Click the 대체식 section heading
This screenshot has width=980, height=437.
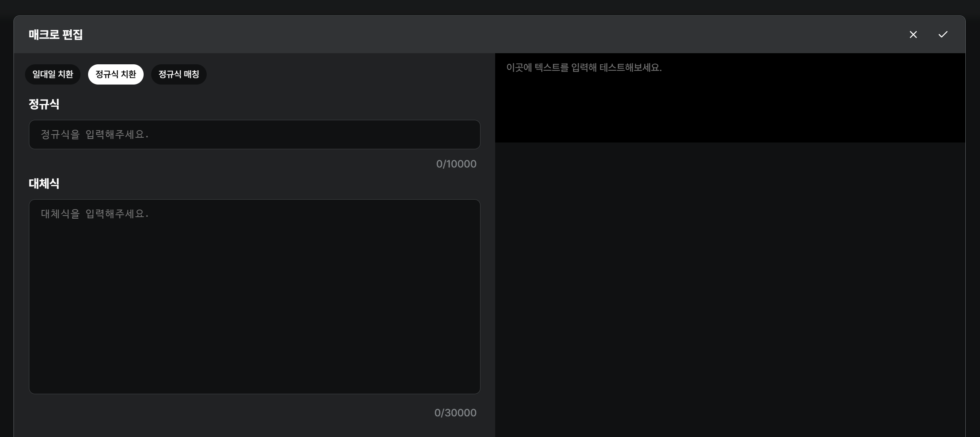pyautogui.click(x=44, y=183)
